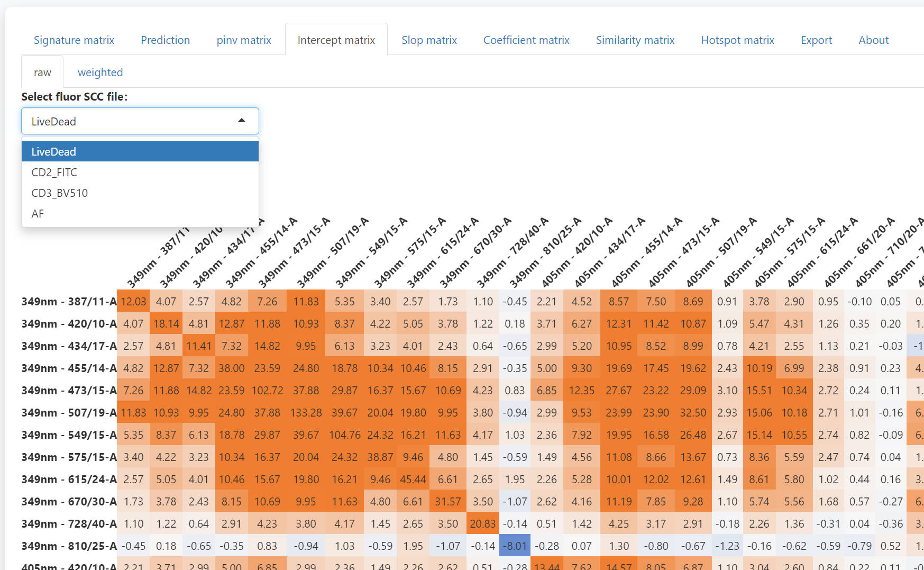Click row label 349nm - 810/25-A

pyautogui.click(x=69, y=546)
